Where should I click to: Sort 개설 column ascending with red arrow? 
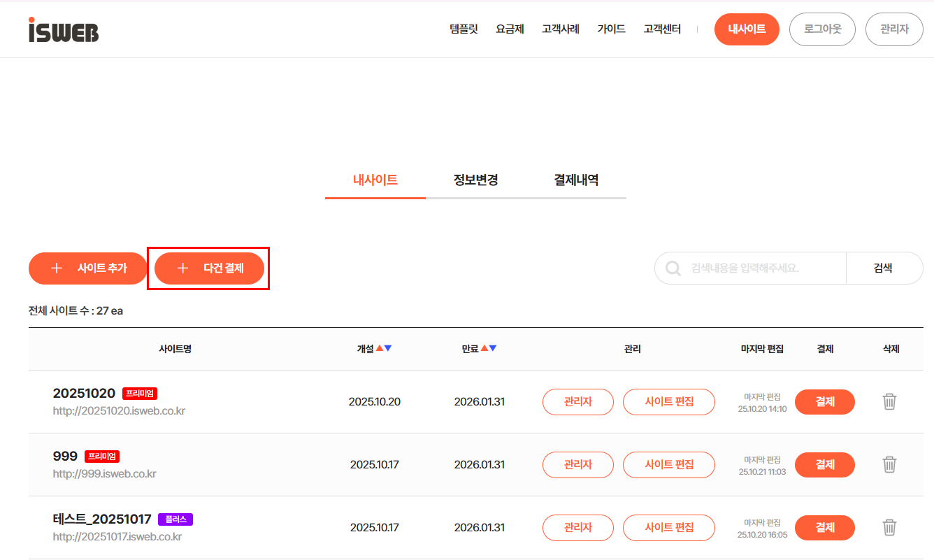(380, 348)
